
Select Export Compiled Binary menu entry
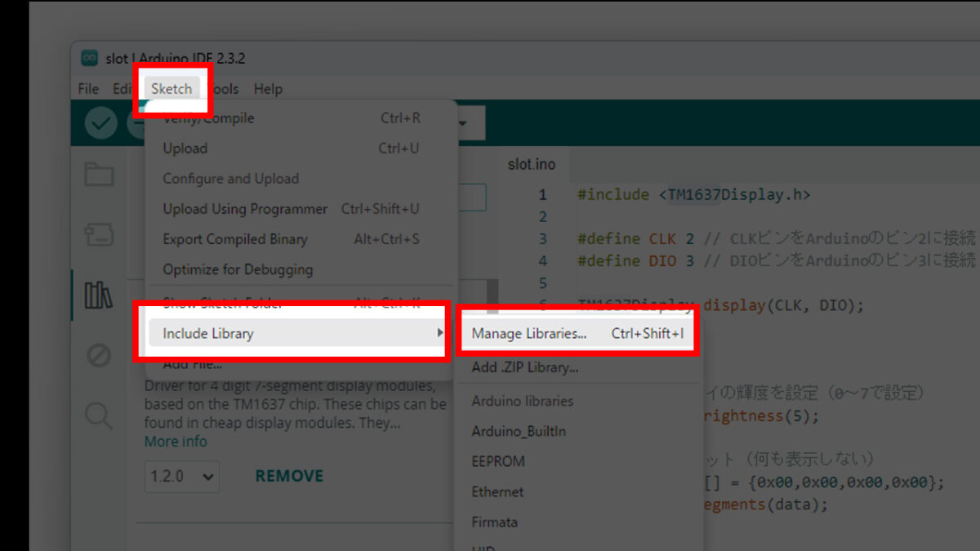coord(235,239)
